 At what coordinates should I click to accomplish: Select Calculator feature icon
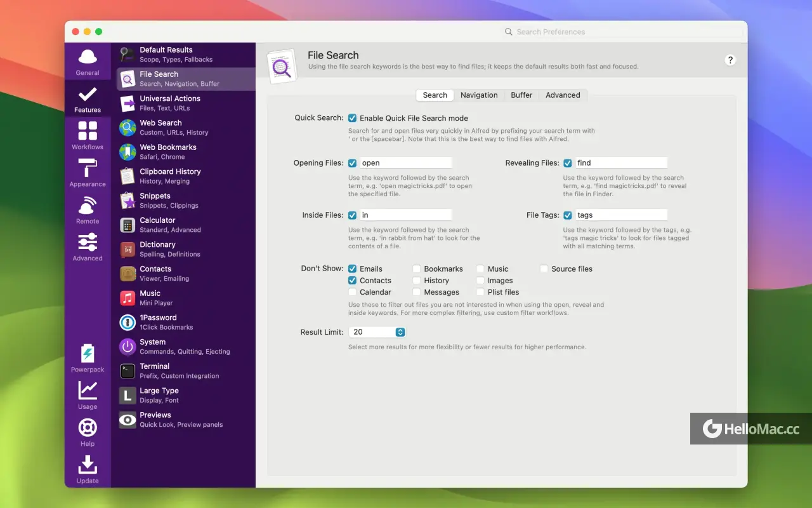(128, 225)
